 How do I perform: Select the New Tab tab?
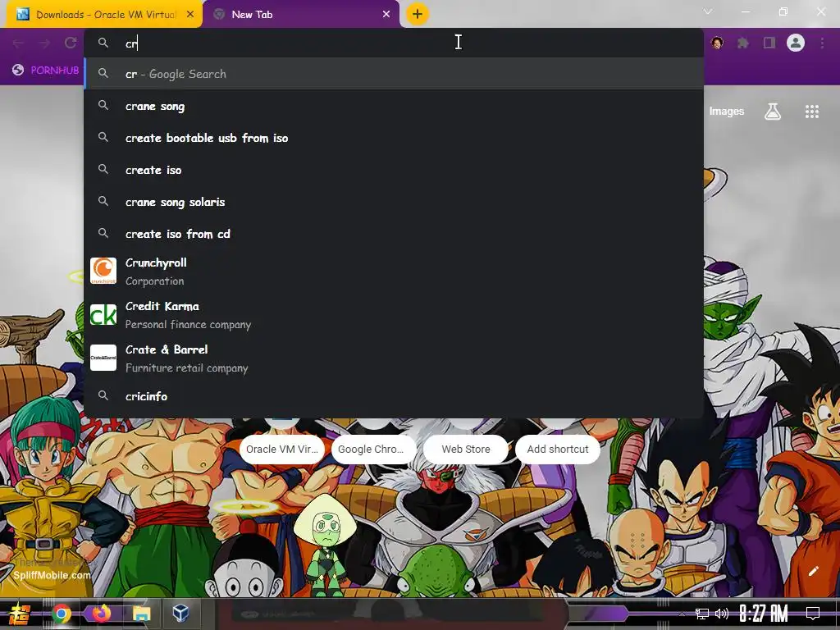click(x=301, y=15)
